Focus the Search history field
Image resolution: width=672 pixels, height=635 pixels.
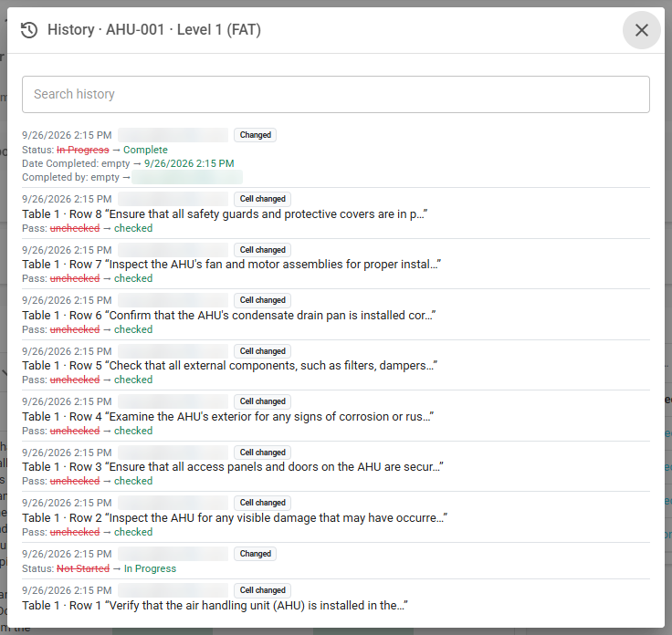coord(336,94)
